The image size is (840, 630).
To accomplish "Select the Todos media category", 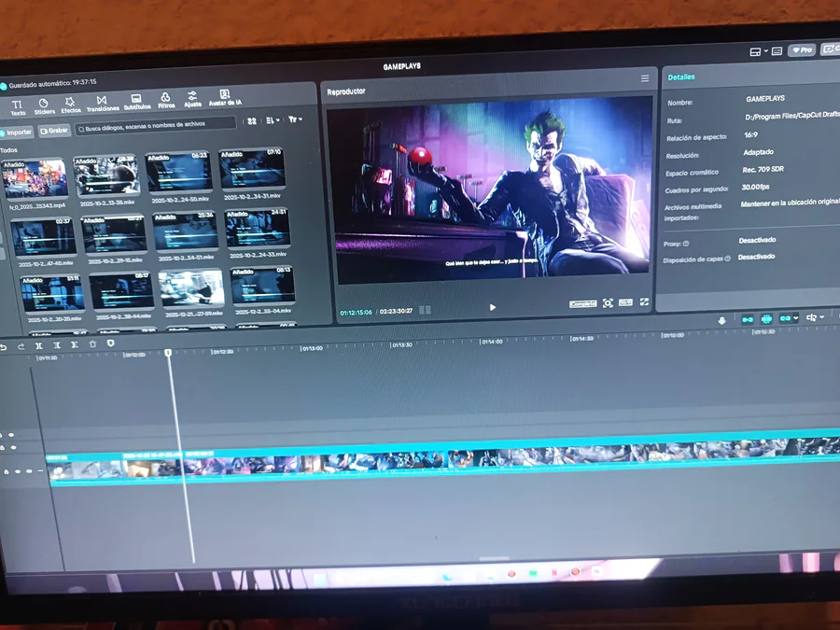I will 8,150.
